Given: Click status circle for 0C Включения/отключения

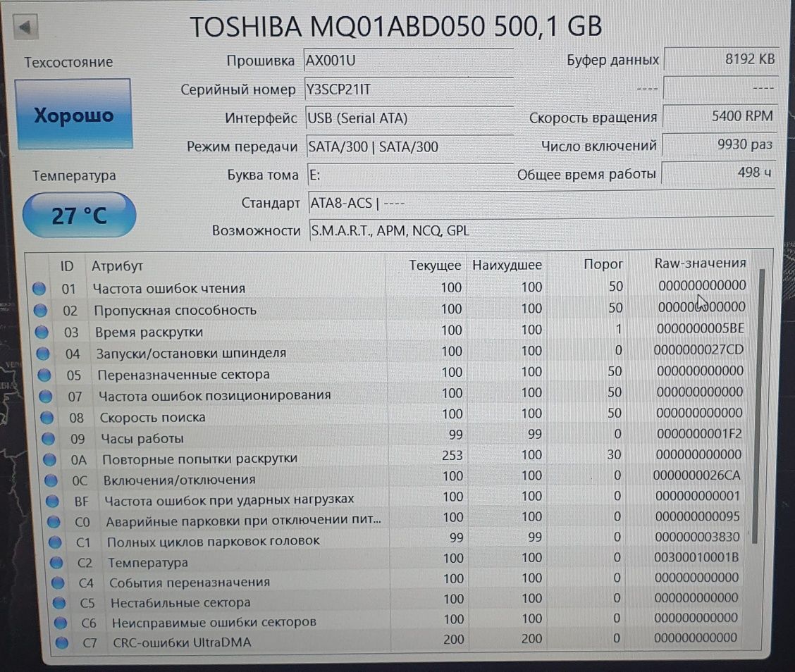Looking at the screenshot, I should (x=51, y=480).
